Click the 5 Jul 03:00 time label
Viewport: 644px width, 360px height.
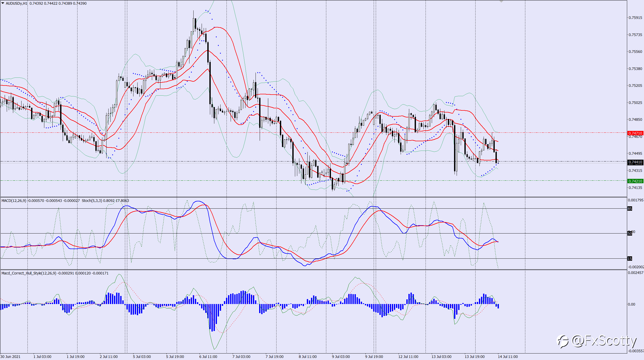click(x=142, y=357)
